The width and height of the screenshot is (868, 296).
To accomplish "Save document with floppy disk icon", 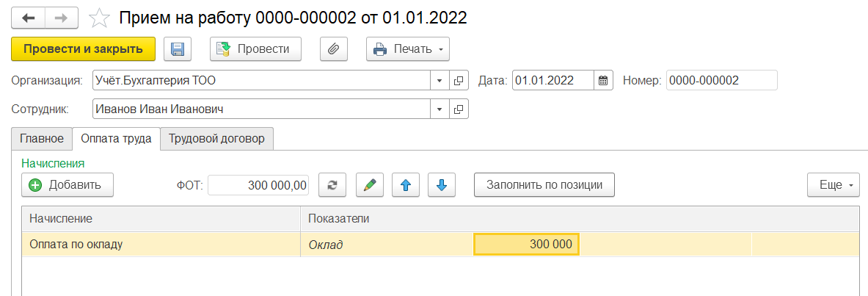I will (177, 49).
